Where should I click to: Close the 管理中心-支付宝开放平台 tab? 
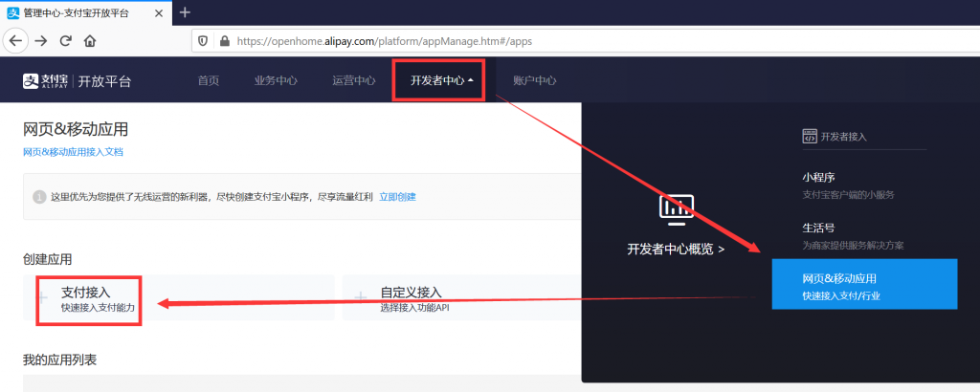pyautogui.click(x=157, y=12)
